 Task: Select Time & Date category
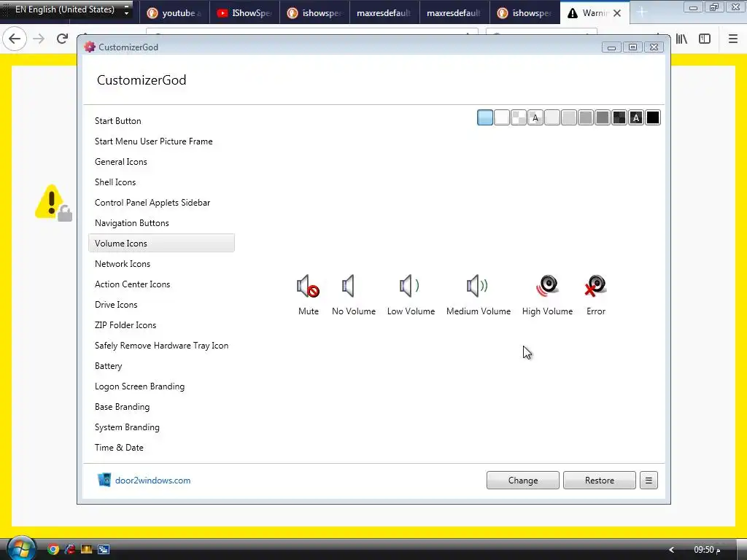coord(161,448)
